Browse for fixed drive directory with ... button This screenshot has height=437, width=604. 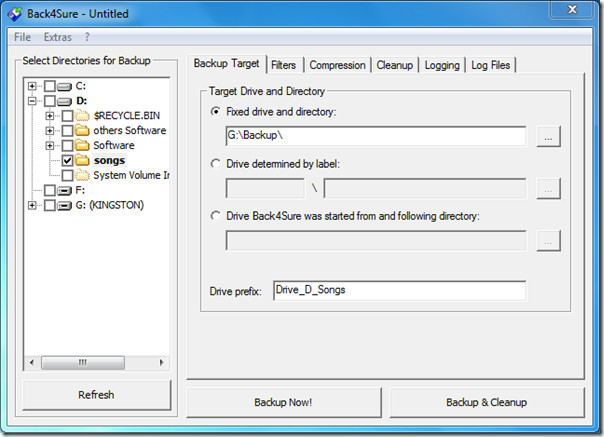[548, 136]
